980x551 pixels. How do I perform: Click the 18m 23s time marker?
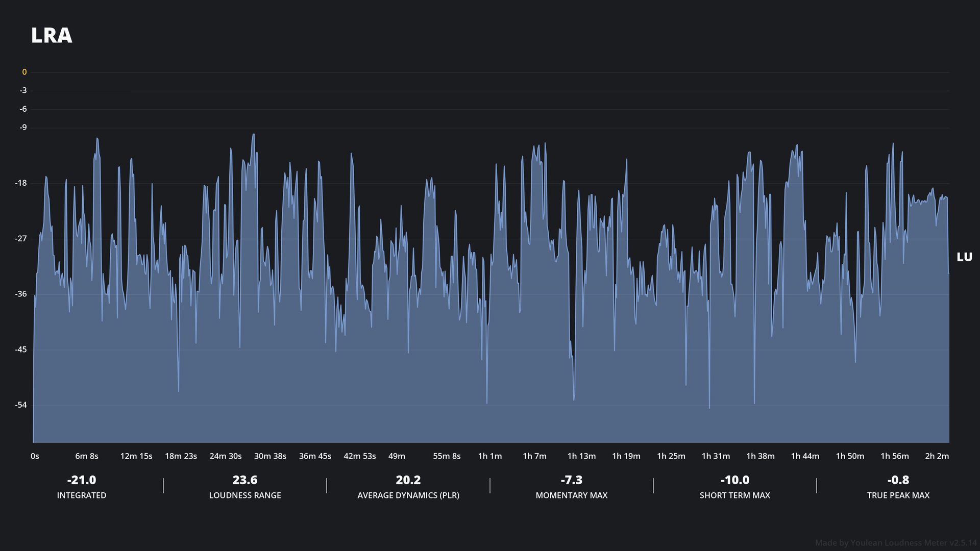(x=181, y=456)
